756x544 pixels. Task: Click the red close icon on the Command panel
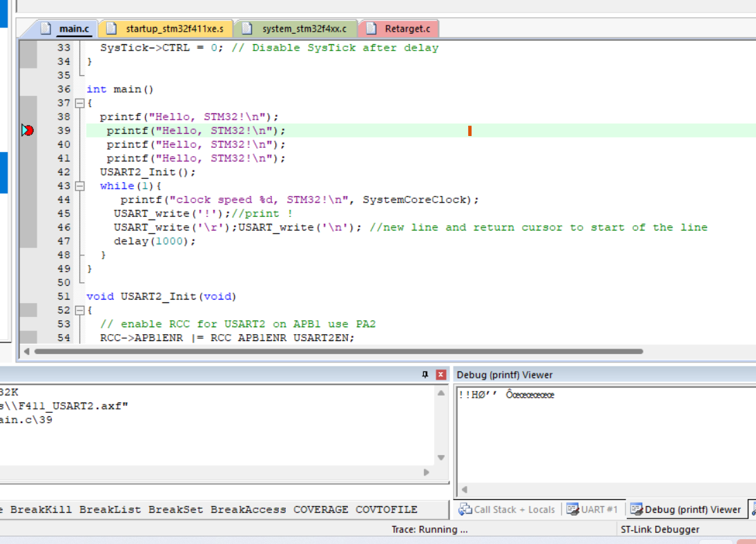pos(440,374)
